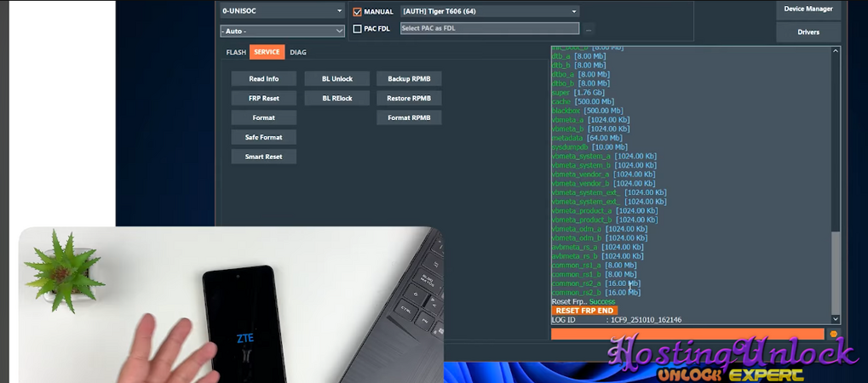
Task: Open the 0-UNISOC brand dropdown
Action: 281,11
